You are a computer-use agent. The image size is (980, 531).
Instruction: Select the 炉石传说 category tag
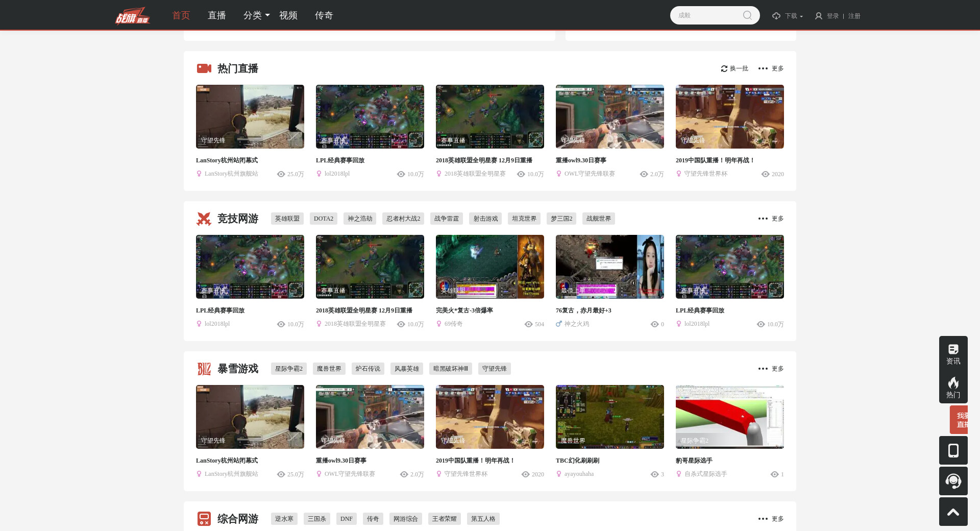tap(368, 369)
